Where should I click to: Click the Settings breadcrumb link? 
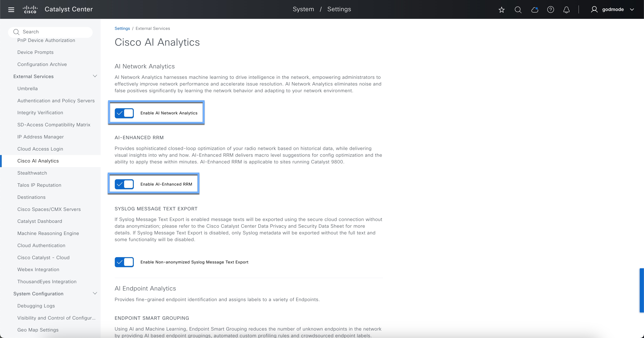[x=122, y=29]
